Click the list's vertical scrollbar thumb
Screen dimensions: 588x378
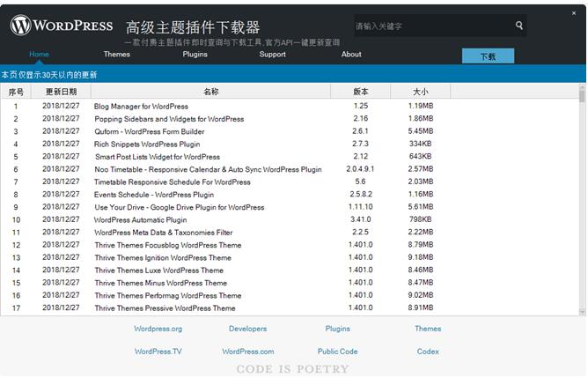pos(582,94)
